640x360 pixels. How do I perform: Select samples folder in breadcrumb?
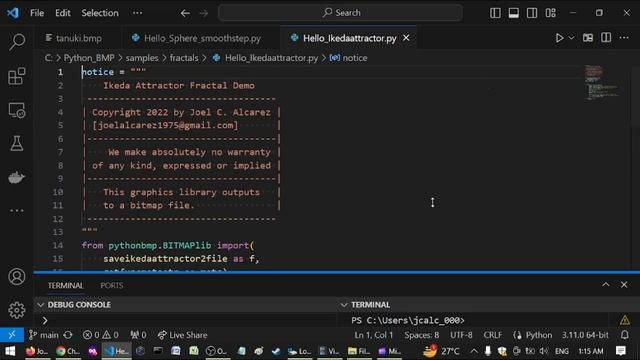coord(142,58)
